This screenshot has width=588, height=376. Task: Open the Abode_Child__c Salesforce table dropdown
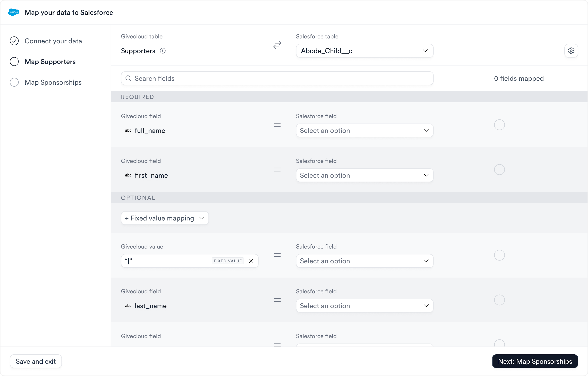[364, 51]
